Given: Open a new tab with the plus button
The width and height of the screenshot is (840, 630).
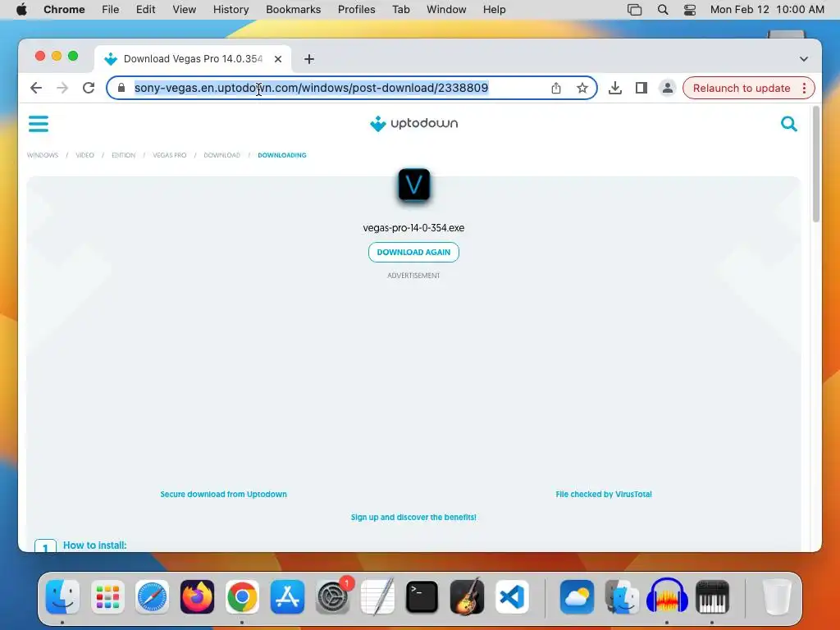Looking at the screenshot, I should (x=309, y=59).
